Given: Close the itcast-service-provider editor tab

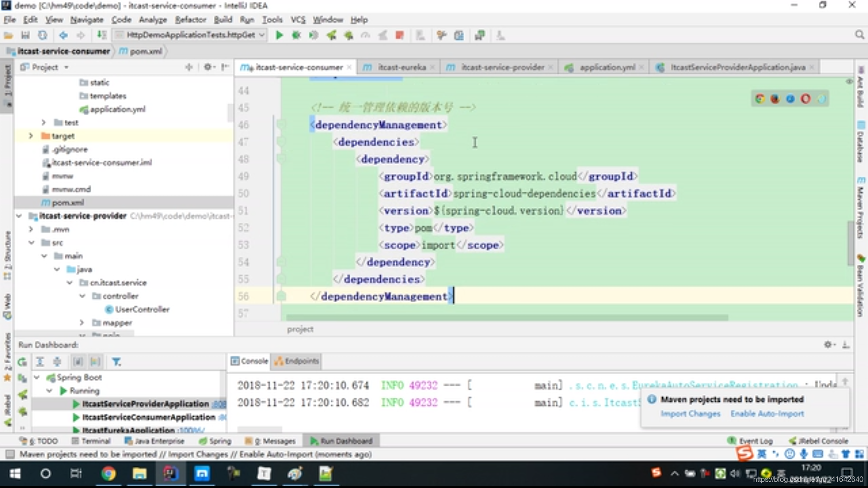Looking at the screenshot, I should click(551, 67).
